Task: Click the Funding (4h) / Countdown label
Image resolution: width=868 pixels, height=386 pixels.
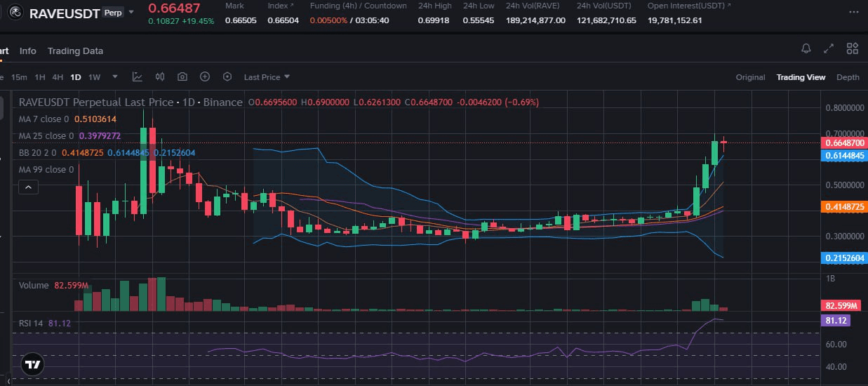Action: [x=359, y=6]
